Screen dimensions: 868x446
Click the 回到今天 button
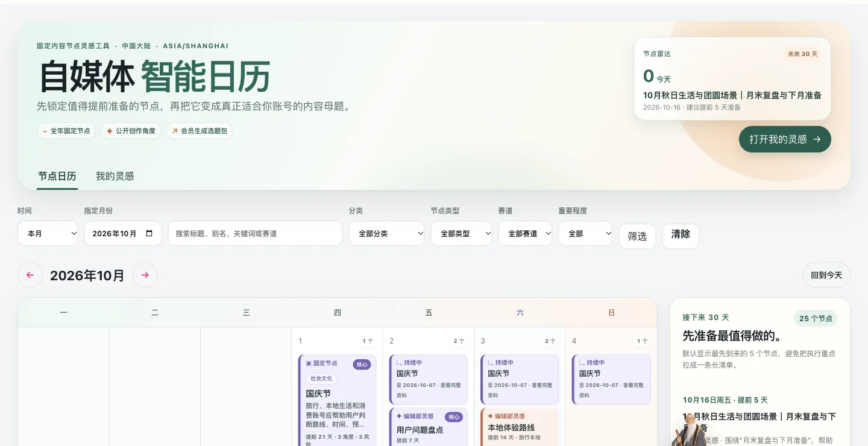(x=826, y=275)
